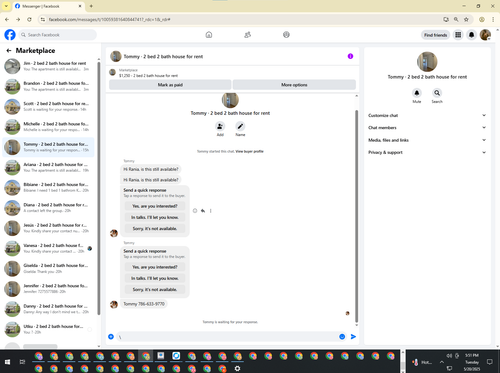
Task: Open Ariana's conversation in the list
Action: point(48,167)
